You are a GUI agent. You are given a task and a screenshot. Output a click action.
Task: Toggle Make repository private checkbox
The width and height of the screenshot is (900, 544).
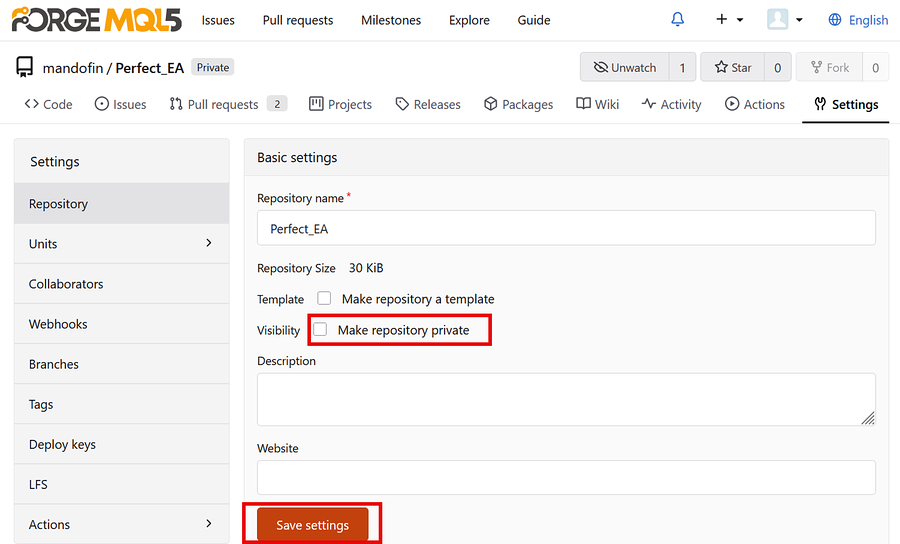click(320, 329)
